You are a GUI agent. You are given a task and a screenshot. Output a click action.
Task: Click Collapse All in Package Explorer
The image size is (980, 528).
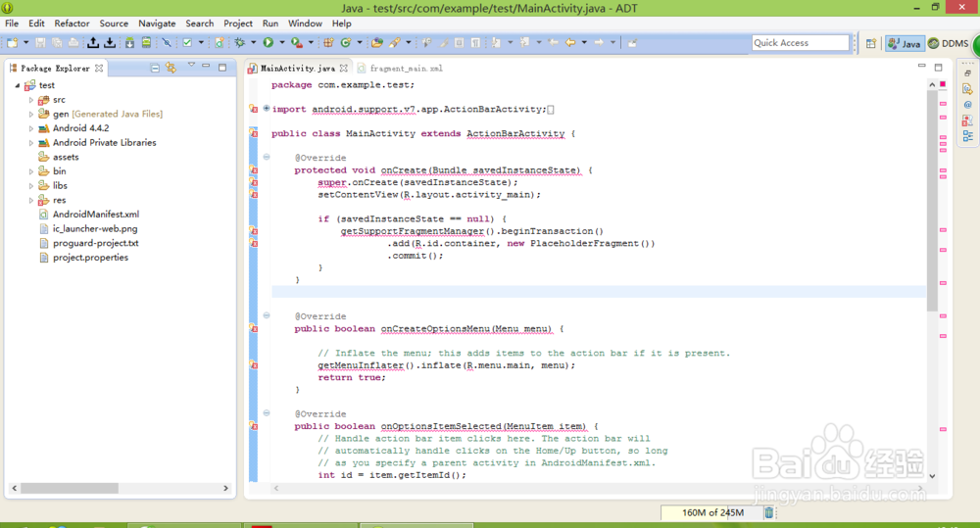(x=155, y=68)
